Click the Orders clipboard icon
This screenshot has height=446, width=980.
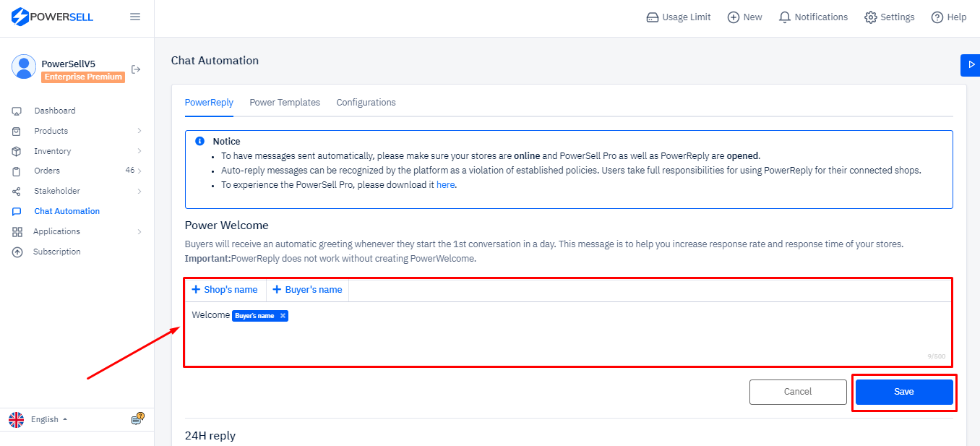tap(17, 171)
